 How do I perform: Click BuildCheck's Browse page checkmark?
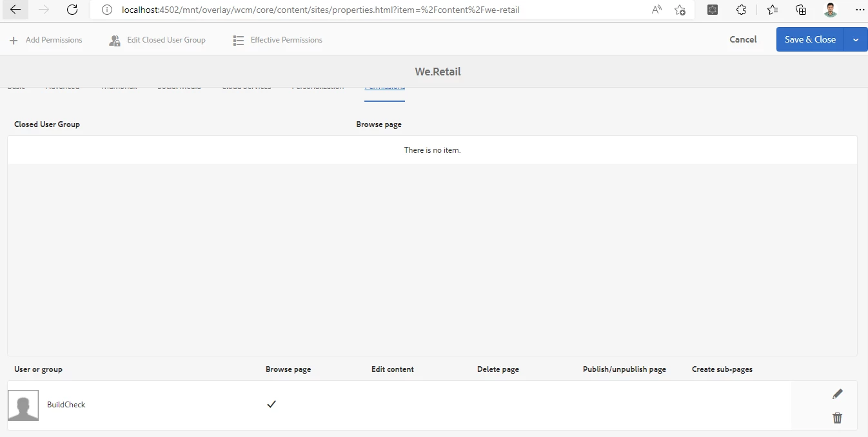click(x=271, y=404)
